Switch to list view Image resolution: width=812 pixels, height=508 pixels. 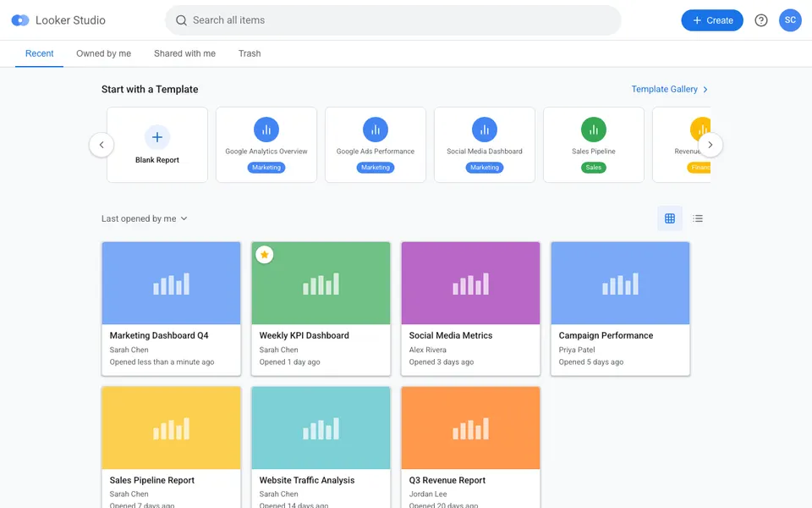pos(698,218)
